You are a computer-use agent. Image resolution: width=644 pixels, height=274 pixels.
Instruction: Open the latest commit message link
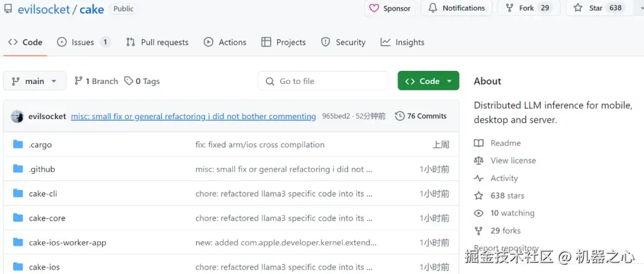(x=193, y=117)
